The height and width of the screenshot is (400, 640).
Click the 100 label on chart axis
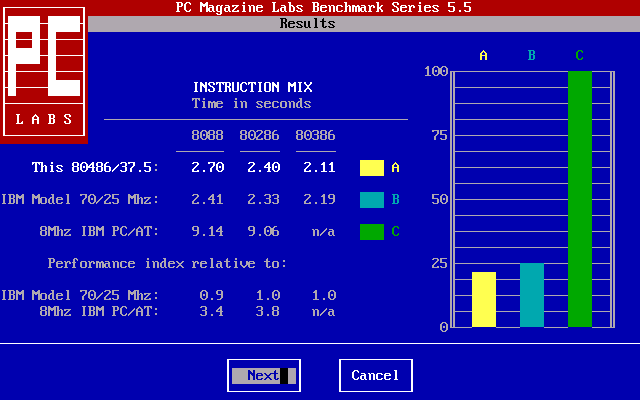coord(435,71)
